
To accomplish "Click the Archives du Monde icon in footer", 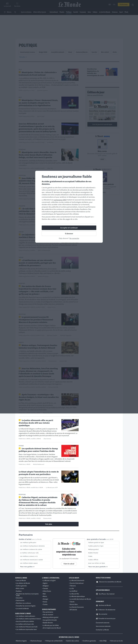I will pyautogui.click(x=97, y=605).
